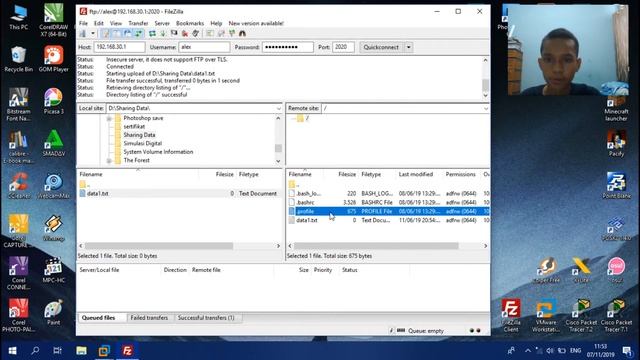640x360 pixels.
Task: Switch to the Queued files tab
Action: tap(98, 318)
